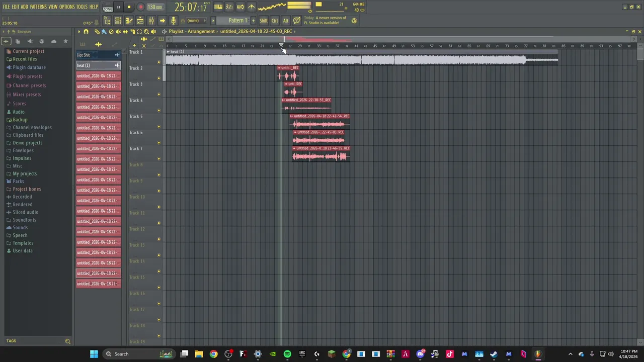Toggle the microphone recording icon

point(173,21)
